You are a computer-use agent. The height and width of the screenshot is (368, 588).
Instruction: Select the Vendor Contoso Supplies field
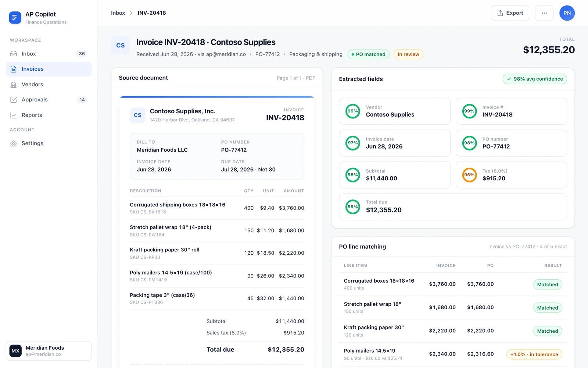[x=395, y=111]
